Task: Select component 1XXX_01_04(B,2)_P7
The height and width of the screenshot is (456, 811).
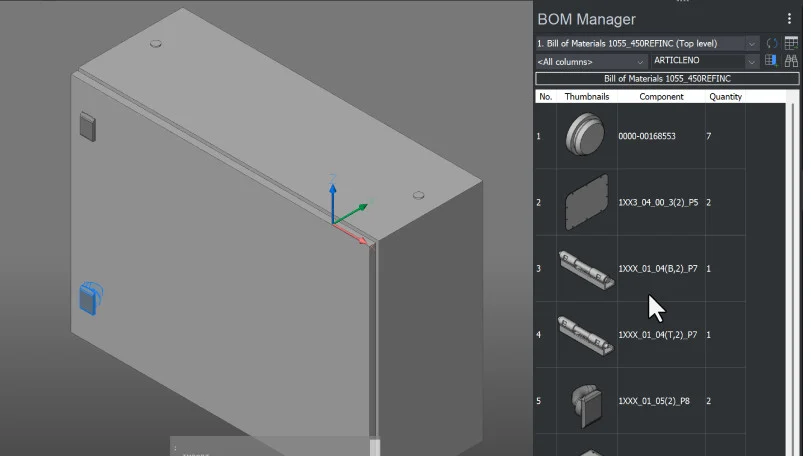Action: (x=658, y=268)
